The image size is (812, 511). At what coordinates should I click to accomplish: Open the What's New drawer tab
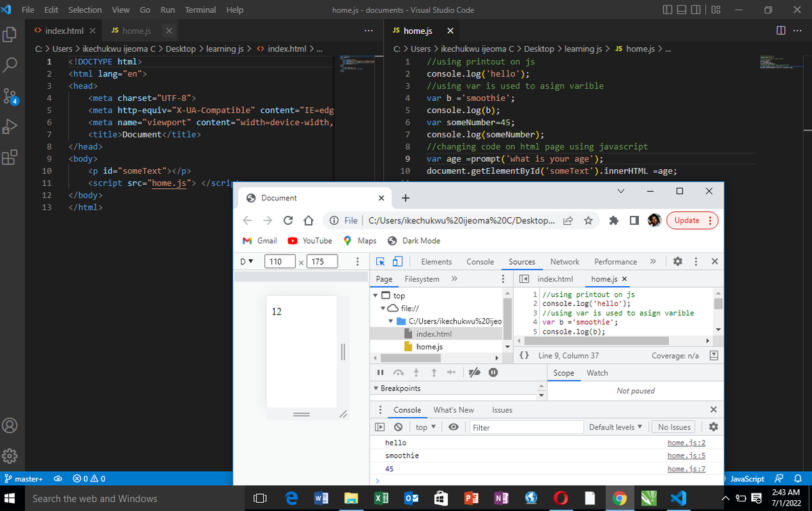(x=453, y=410)
